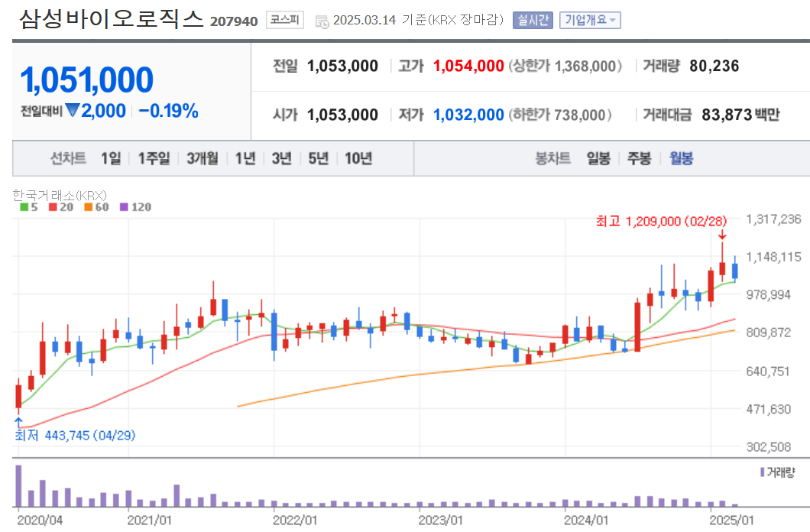Click the red 20-period moving average swatch
This screenshot has height=532, width=810.
[53, 207]
